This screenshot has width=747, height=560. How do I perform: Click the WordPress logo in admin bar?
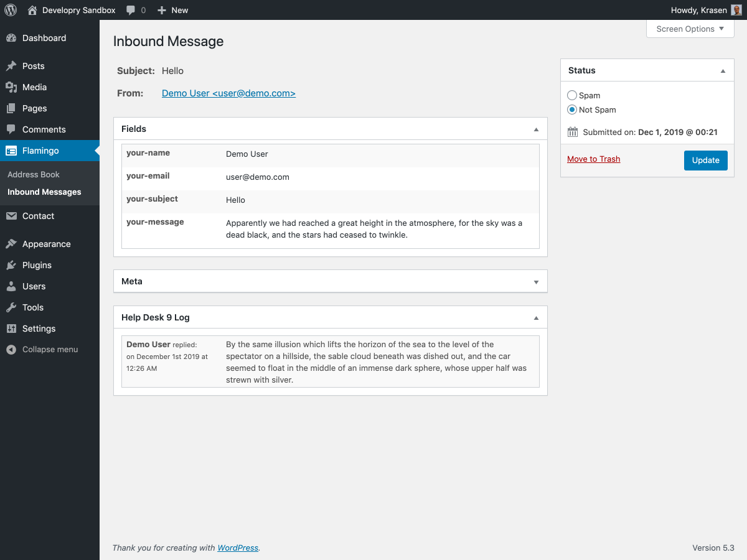(11, 10)
